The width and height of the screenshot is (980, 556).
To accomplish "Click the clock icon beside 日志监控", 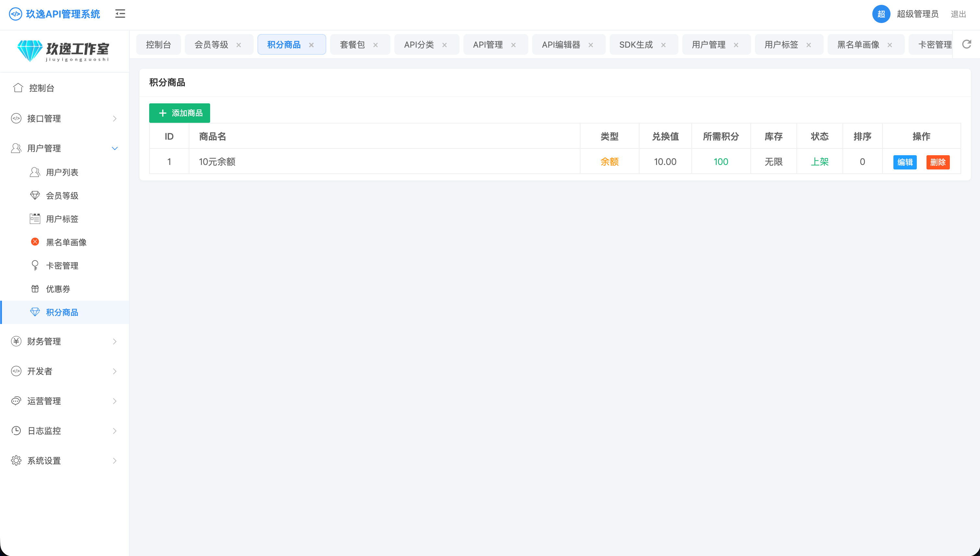I will 16,430.
